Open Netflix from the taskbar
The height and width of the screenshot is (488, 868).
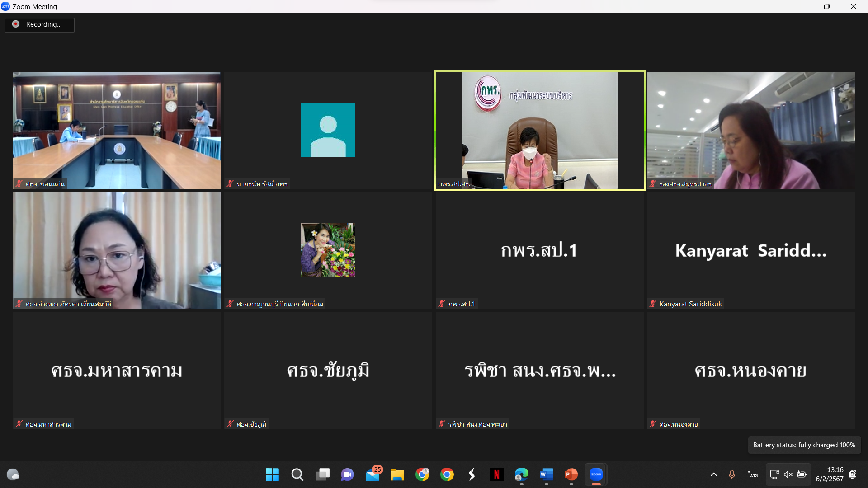click(x=497, y=474)
